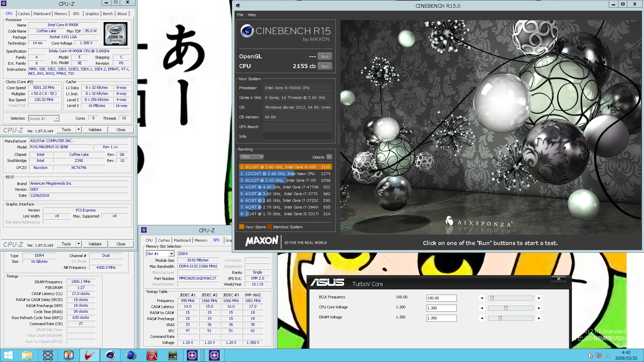644x362 pixels.
Task: Switch to the Bench tab in top CPU-Z
Action: 108,14
